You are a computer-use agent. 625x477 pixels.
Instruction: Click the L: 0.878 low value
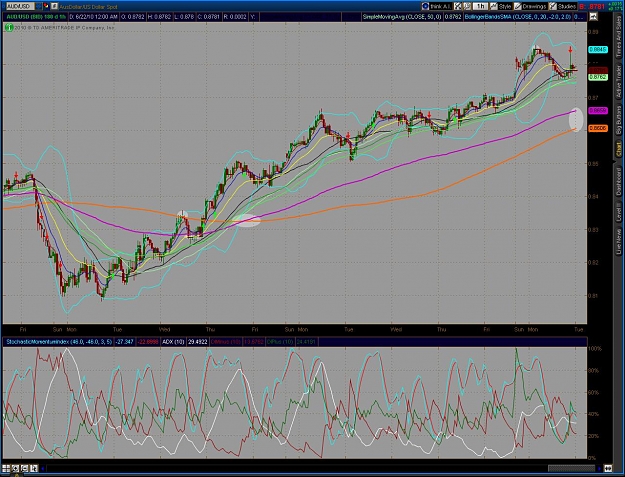tap(185, 17)
